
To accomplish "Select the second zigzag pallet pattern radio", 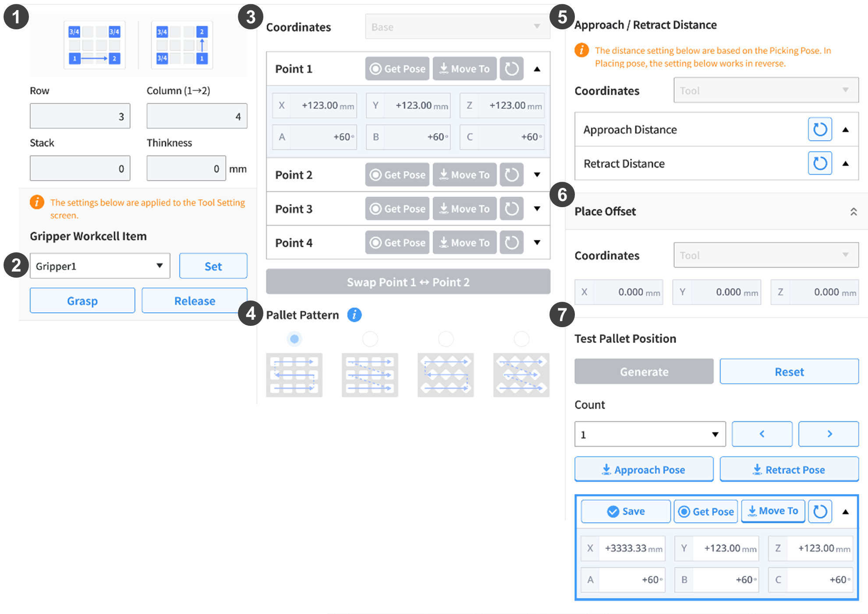I will click(370, 339).
